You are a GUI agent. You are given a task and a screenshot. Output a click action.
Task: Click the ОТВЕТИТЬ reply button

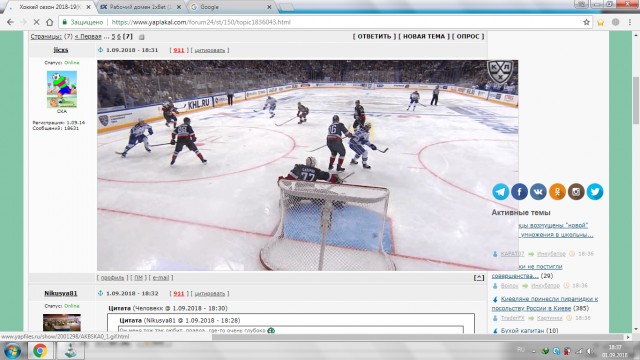click(x=374, y=36)
